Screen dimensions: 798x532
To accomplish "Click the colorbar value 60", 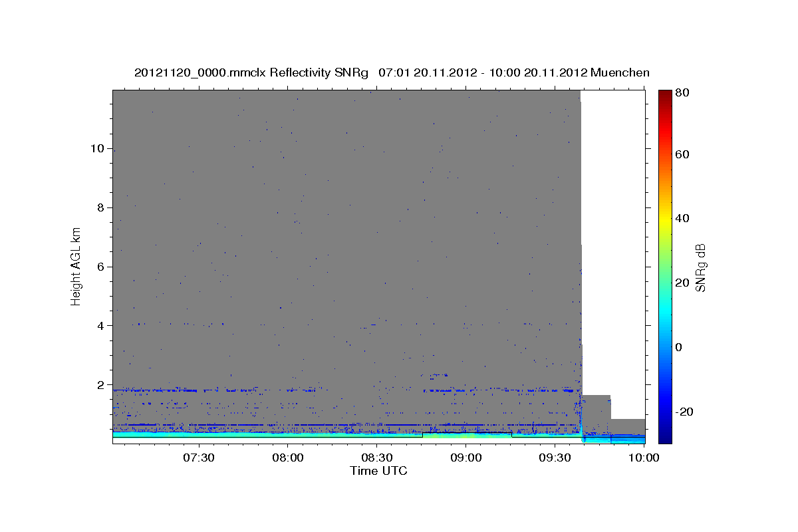I will coord(684,154).
